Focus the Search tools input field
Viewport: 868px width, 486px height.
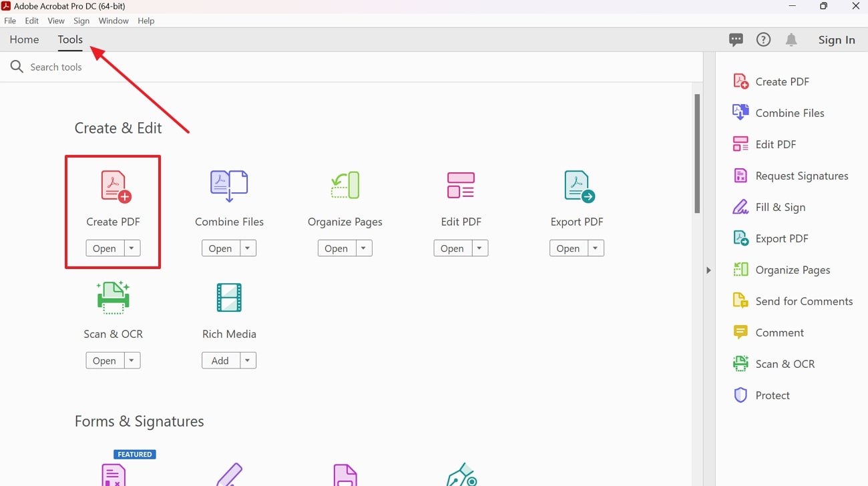click(x=351, y=67)
